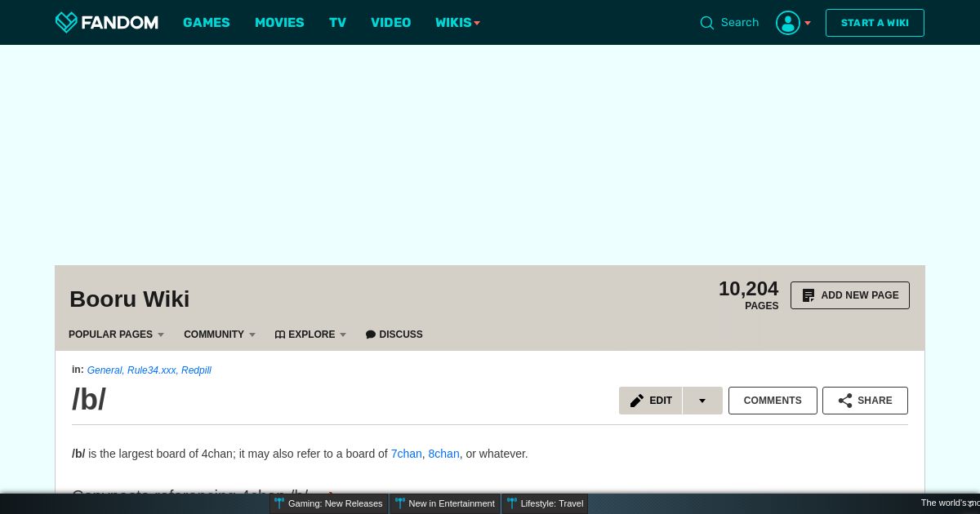Image resolution: width=980 pixels, height=514 pixels.
Task: Click the Discuss speech bubble icon
Action: point(371,335)
